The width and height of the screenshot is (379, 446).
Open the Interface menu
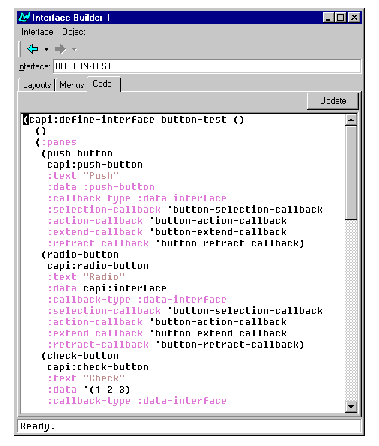pos(37,32)
